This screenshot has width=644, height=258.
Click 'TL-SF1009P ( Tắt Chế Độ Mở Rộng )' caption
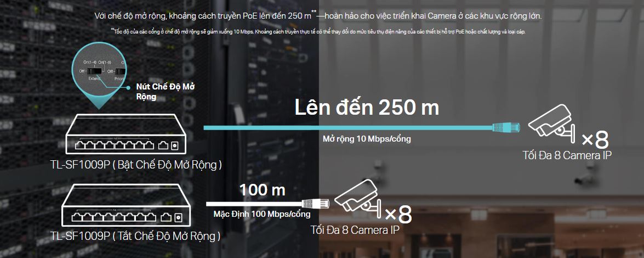point(135,236)
